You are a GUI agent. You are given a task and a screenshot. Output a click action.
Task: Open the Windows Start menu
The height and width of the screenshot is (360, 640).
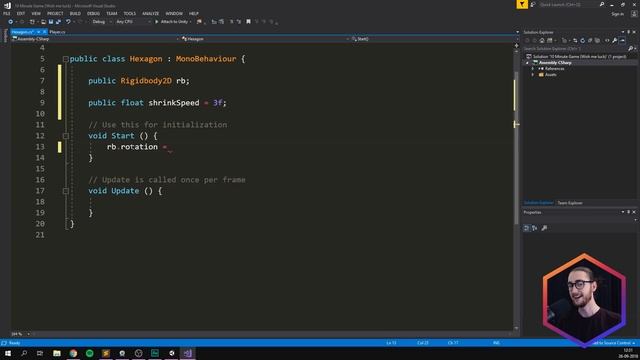point(8,353)
